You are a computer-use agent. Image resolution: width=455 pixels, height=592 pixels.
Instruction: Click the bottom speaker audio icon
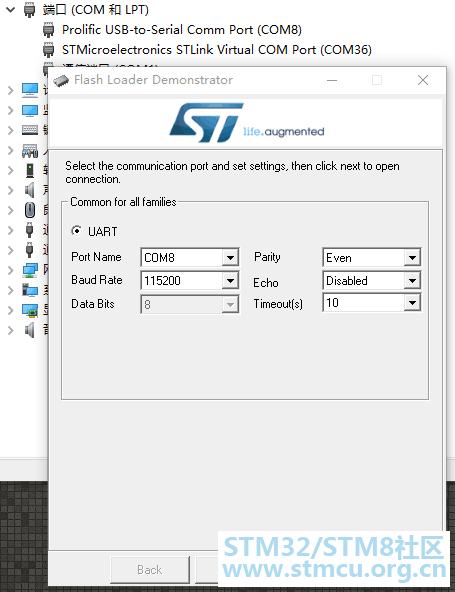pyautogui.click(x=30, y=330)
